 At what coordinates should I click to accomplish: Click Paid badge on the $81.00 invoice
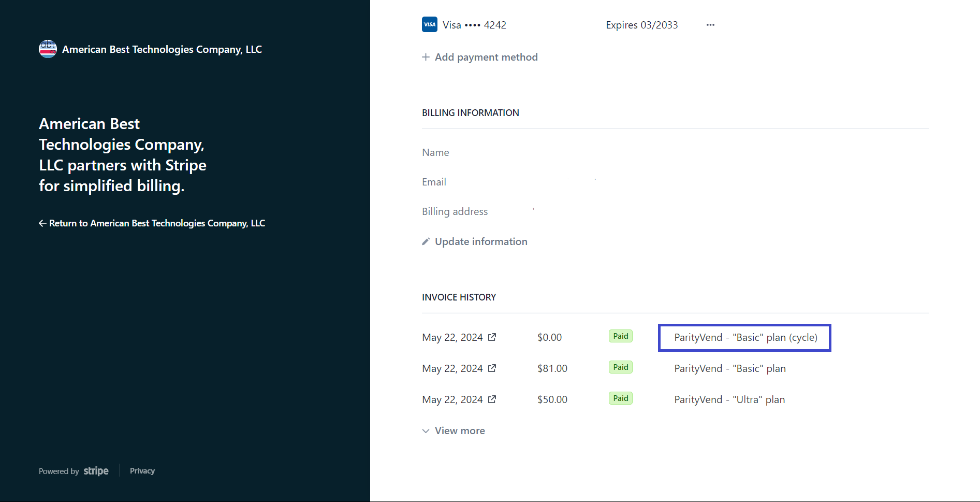621,367
